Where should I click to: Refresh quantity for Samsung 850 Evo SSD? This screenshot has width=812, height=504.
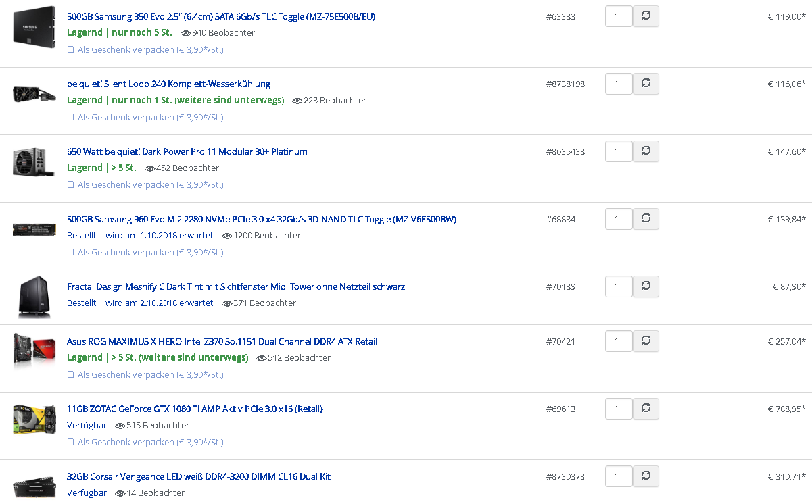point(646,16)
